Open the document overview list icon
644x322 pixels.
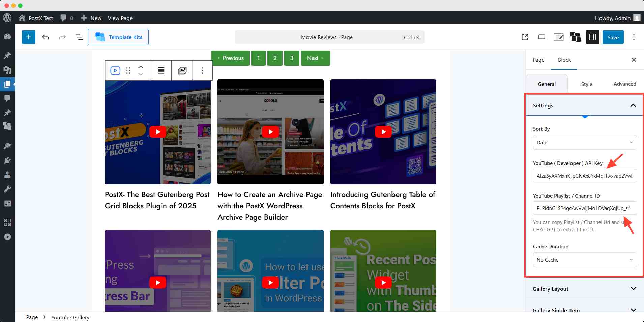pos(79,37)
